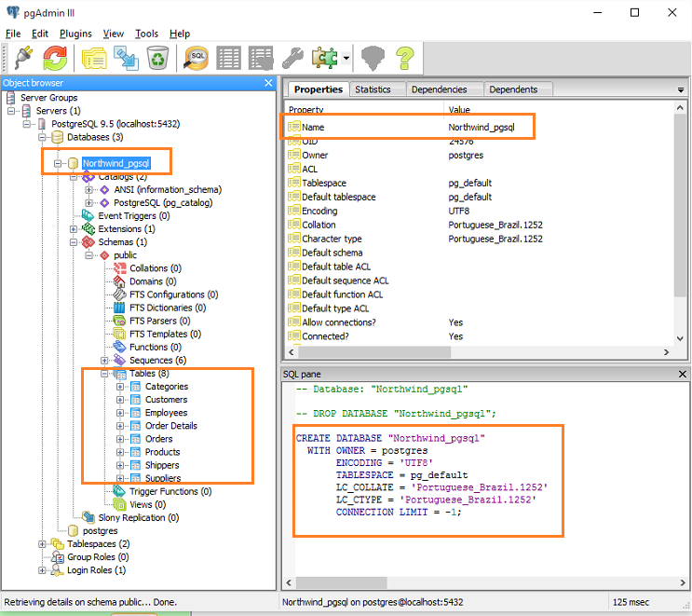This screenshot has width=692, height=616.
Task: Click the view data grid icon
Action: [x=228, y=58]
